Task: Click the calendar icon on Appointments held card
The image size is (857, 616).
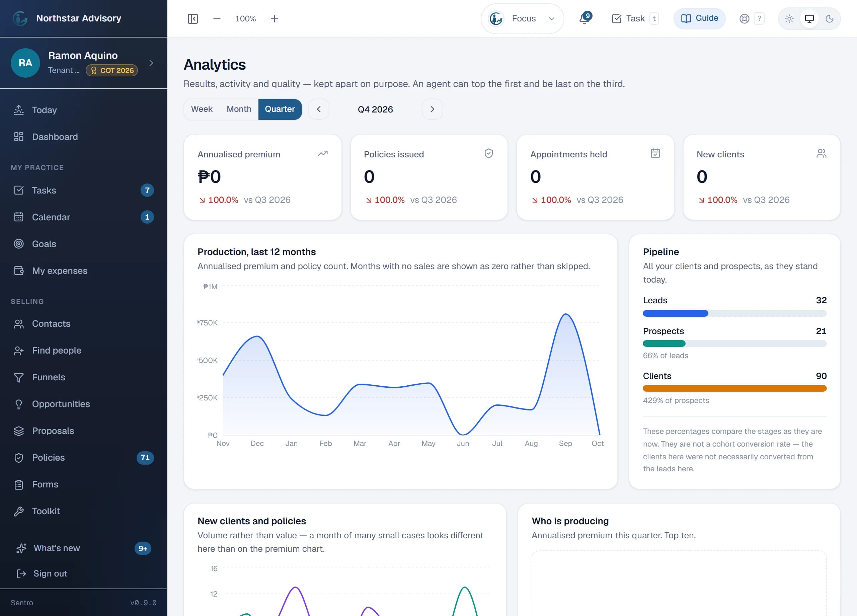Action: [x=655, y=153]
